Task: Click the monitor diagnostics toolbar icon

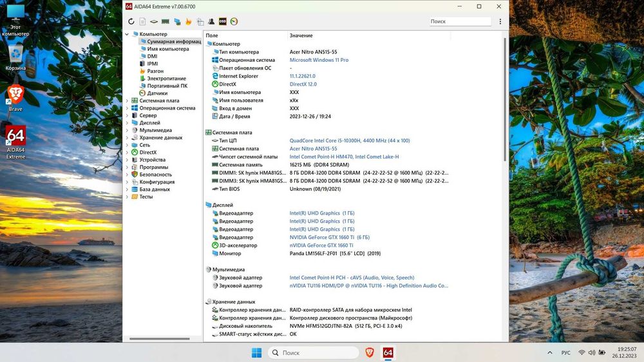Action: (x=177, y=21)
